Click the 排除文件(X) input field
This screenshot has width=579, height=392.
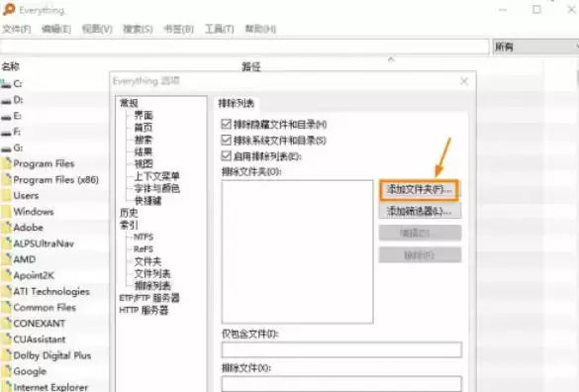coord(341,383)
